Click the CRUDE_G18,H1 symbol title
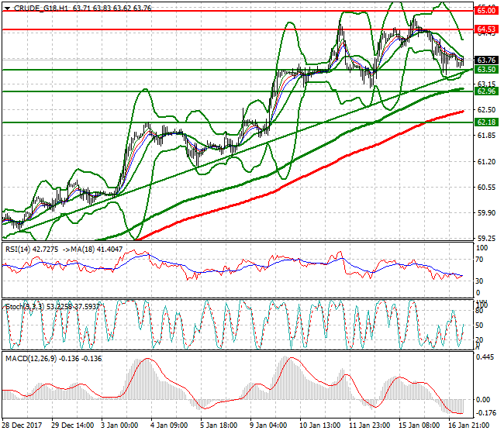This screenshot has width=504, height=434. coord(41,8)
